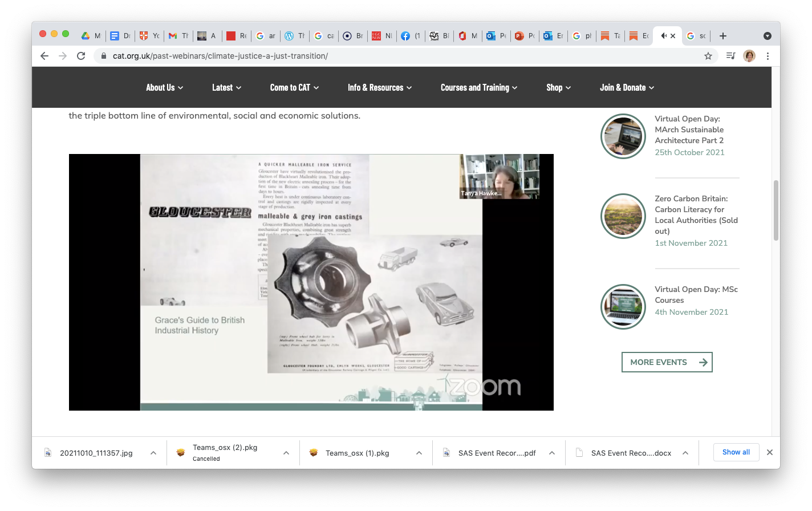The width and height of the screenshot is (812, 511).
Task: Click the MArch event laptop thumbnail
Action: coord(623,136)
